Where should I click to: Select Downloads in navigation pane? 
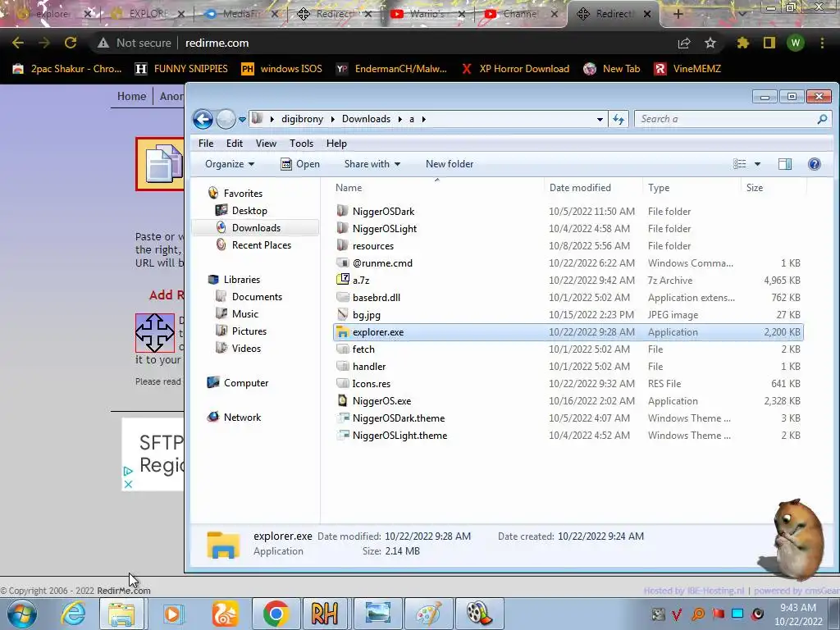point(256,228)
